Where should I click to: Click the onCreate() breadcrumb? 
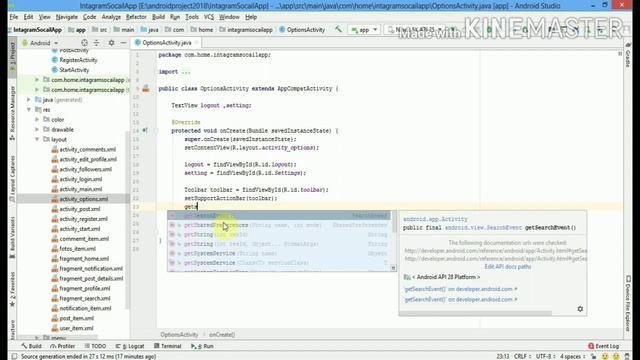222,335
